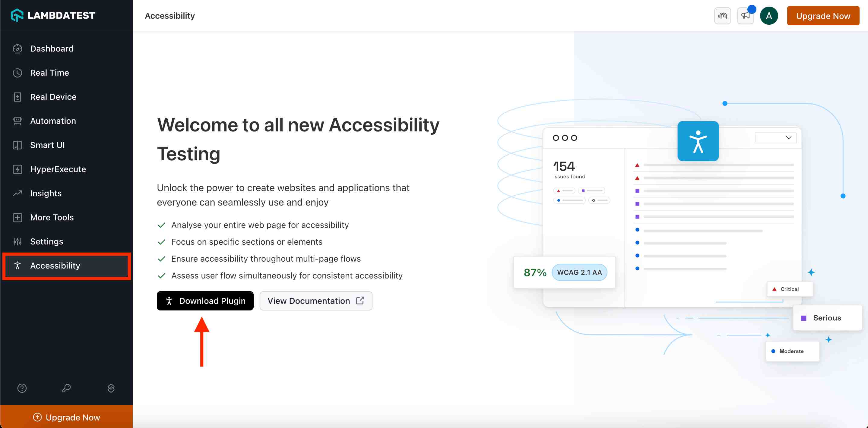Select Real Device from sidebar
This screenshot has width=868, height=428.
coord(53,97)
